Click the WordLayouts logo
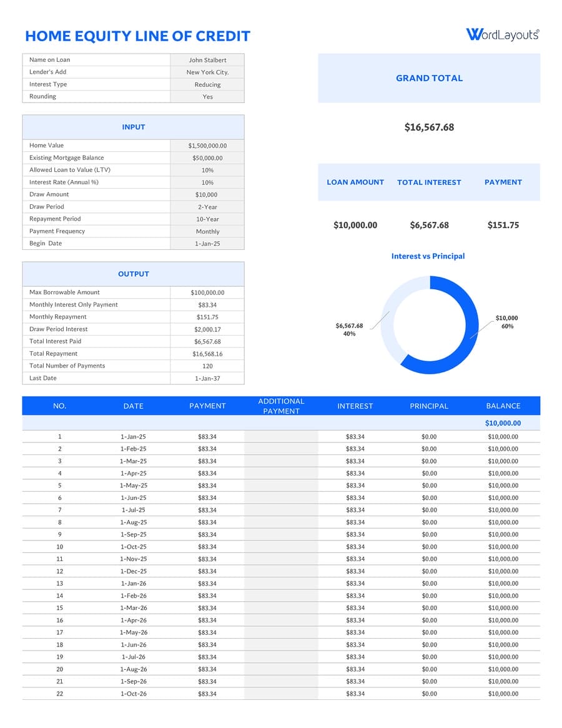 502,34
